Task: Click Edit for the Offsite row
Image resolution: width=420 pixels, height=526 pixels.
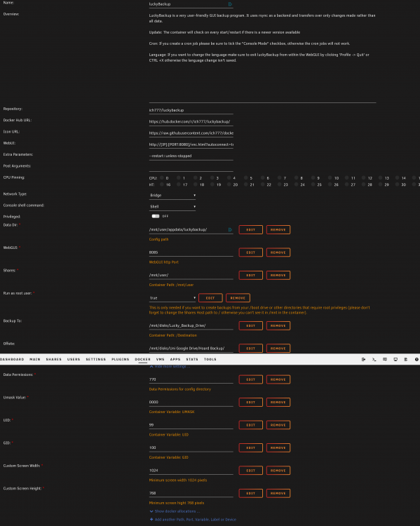Action: 250,348
